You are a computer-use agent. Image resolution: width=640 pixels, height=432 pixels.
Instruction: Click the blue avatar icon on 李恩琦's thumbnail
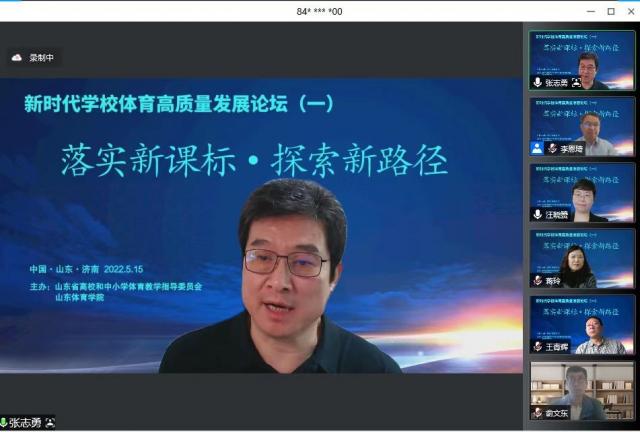(537, 148)
